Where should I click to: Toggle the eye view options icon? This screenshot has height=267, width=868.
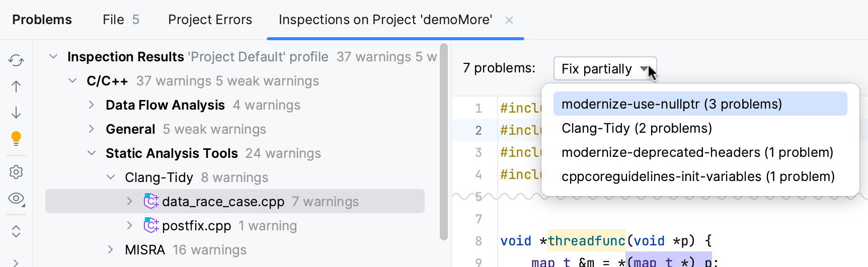[16, 198]
